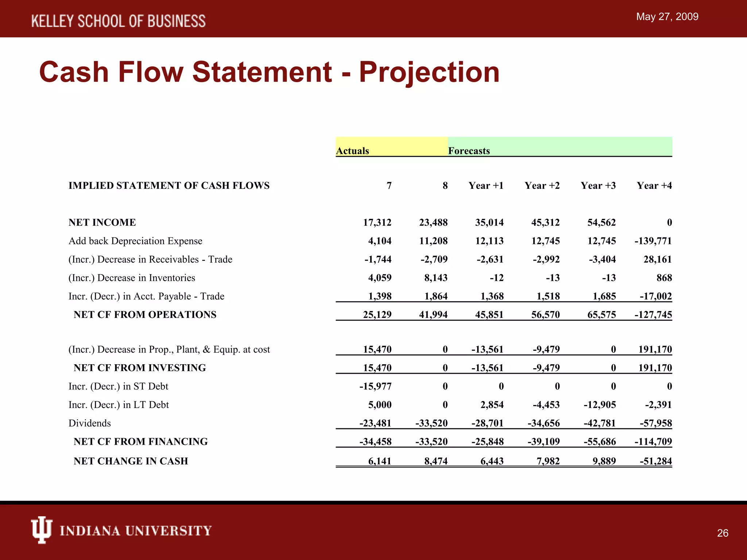Click operations cash flow 45,851
The image size is (747, 560).
tap(489, 315)
